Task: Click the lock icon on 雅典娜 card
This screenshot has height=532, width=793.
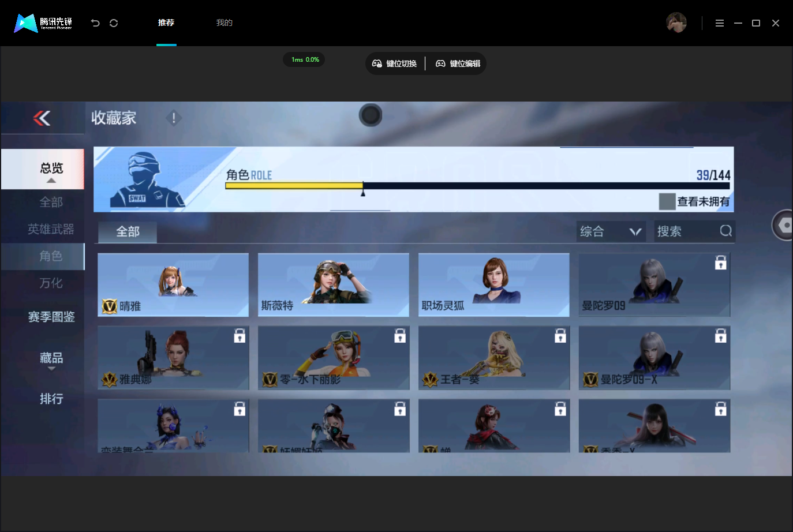Action: 240,336
